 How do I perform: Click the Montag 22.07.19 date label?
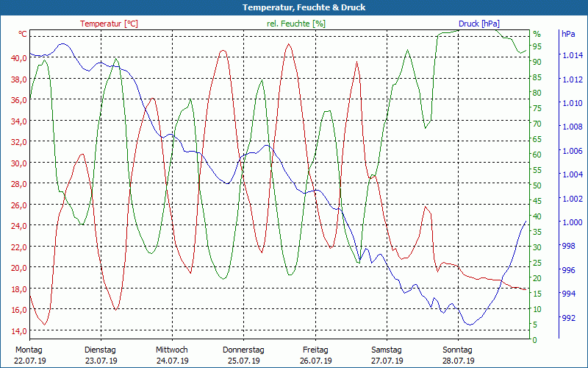(x=29, y=355)
